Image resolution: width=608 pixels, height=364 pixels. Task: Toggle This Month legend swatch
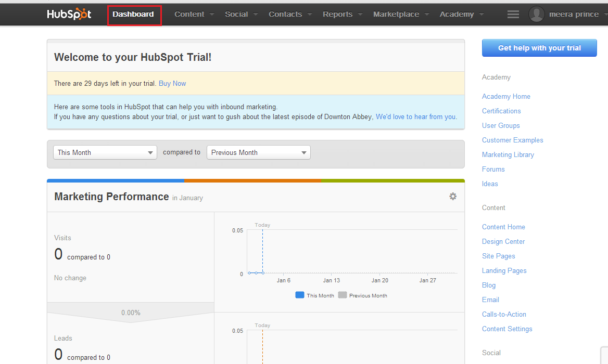(300, 295)
